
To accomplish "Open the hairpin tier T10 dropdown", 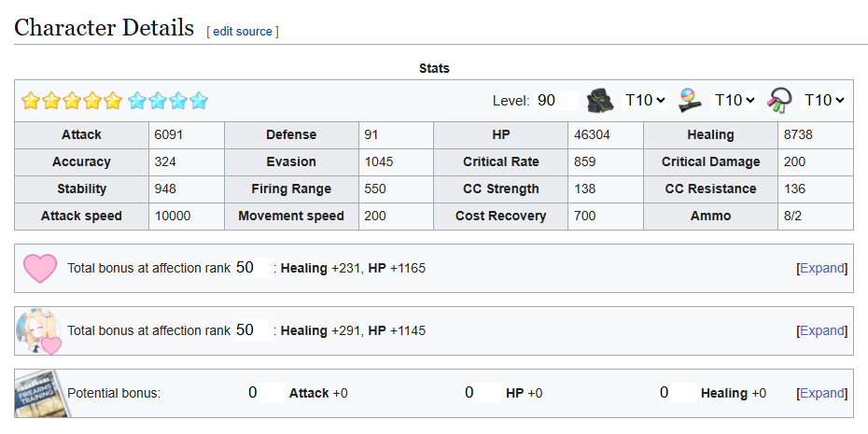I will pyautogui.click(x=734, y=100).
